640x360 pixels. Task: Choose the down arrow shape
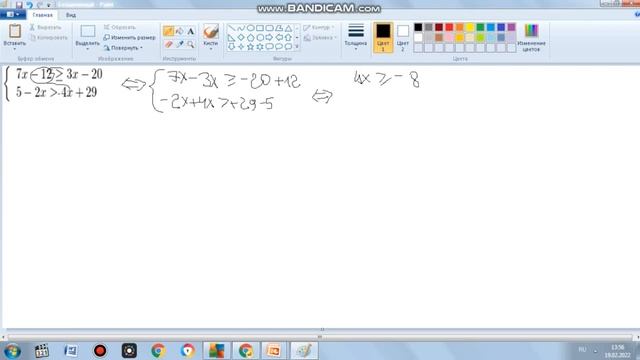[x=231, y=47]
